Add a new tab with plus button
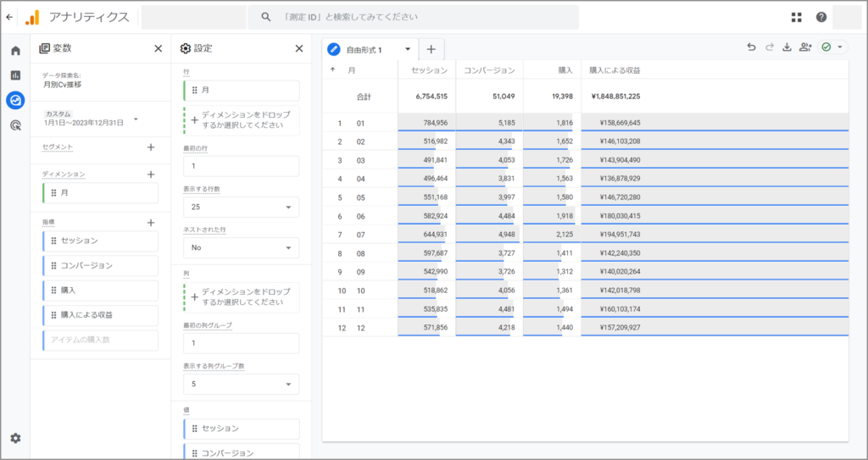 [431, 49]
